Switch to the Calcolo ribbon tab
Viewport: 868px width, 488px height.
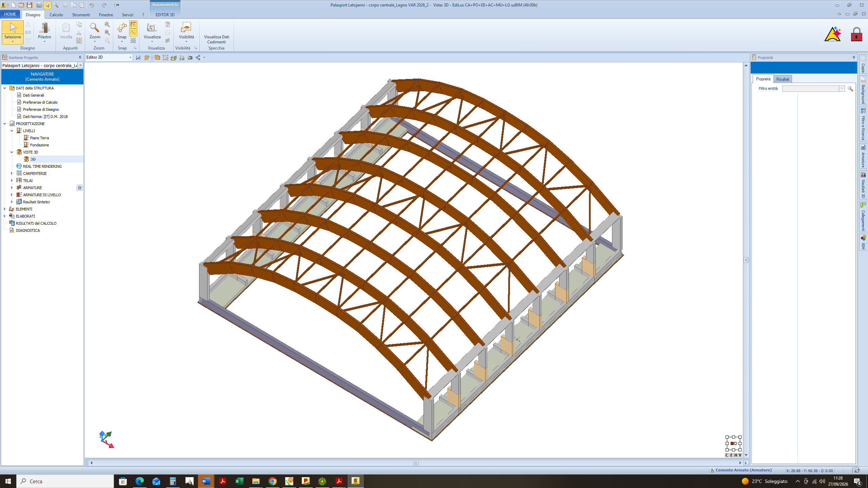click(56, 15)
